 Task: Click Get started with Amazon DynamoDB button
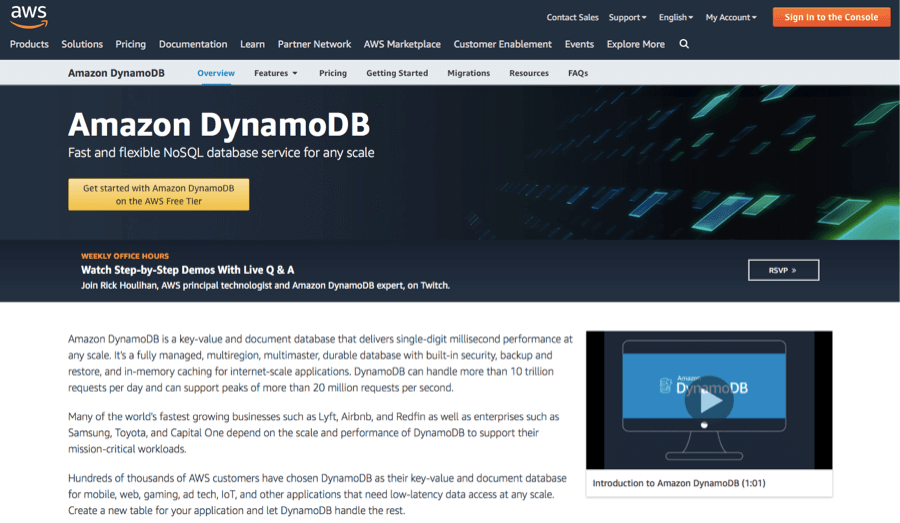click(158, 195)
